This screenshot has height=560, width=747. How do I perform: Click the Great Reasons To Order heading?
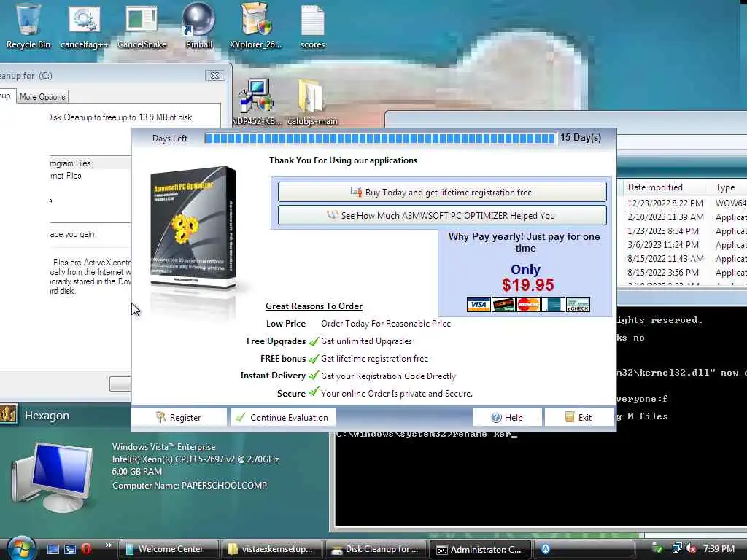point(314,306)
